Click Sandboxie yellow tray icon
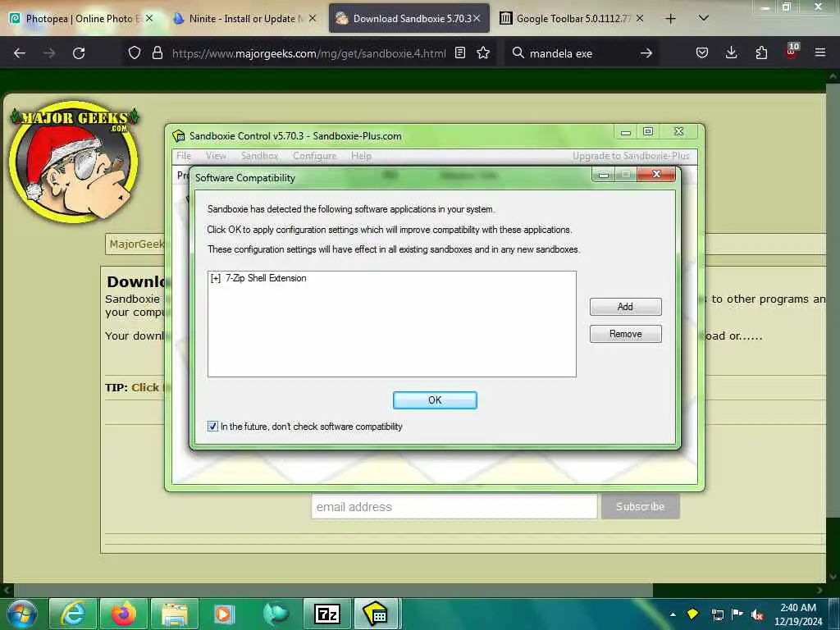This screenshot has width=840, height=630. coord(692,614)
